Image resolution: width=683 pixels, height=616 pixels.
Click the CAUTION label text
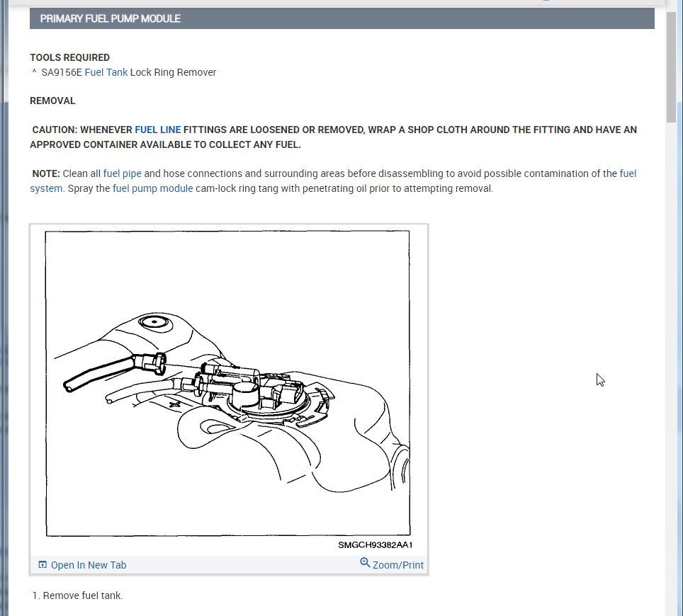pyautogui.click(x=55, y=130)
